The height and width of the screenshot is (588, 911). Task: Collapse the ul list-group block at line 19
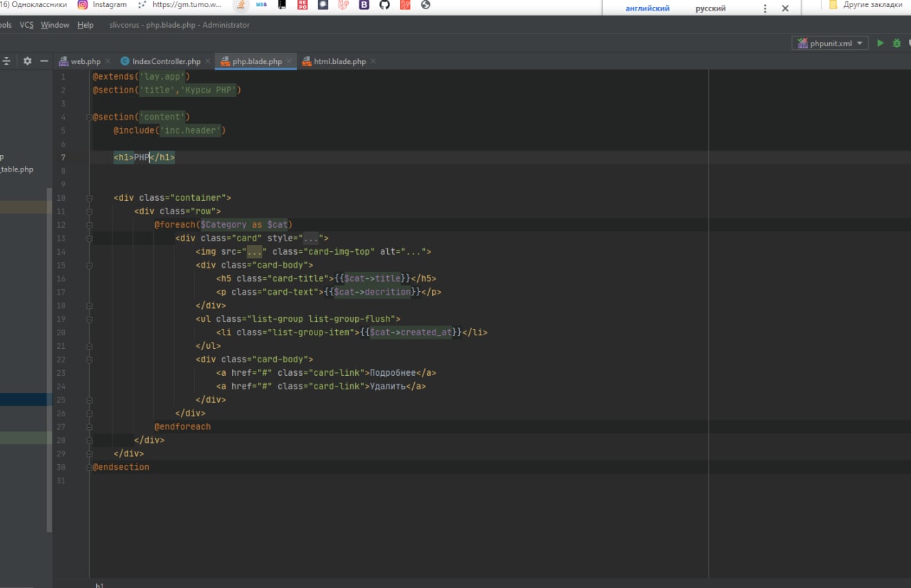(x=89, y=320)
